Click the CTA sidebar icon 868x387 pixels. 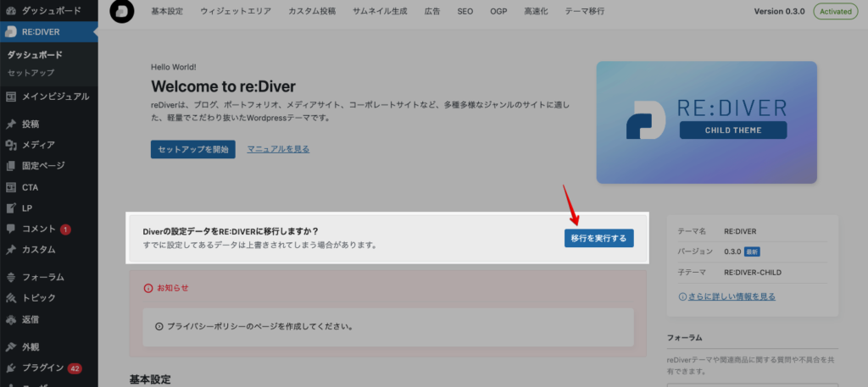pos(11,187)
